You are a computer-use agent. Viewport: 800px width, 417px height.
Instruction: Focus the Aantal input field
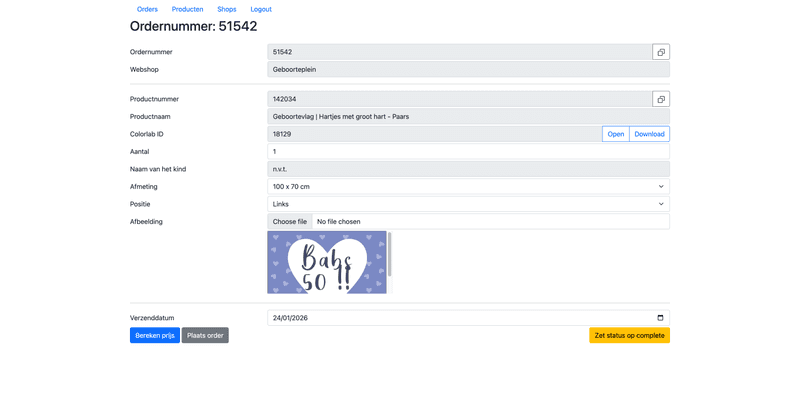click(x=468, y=152)
